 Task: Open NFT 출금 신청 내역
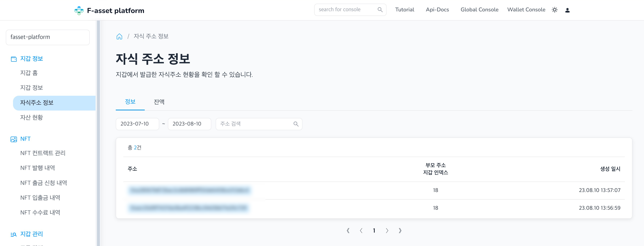43,183
